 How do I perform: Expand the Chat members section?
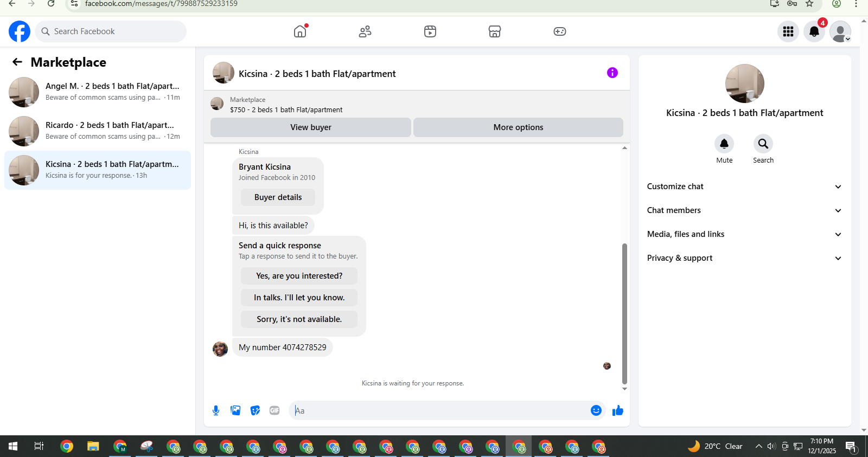tap(744, 210)
